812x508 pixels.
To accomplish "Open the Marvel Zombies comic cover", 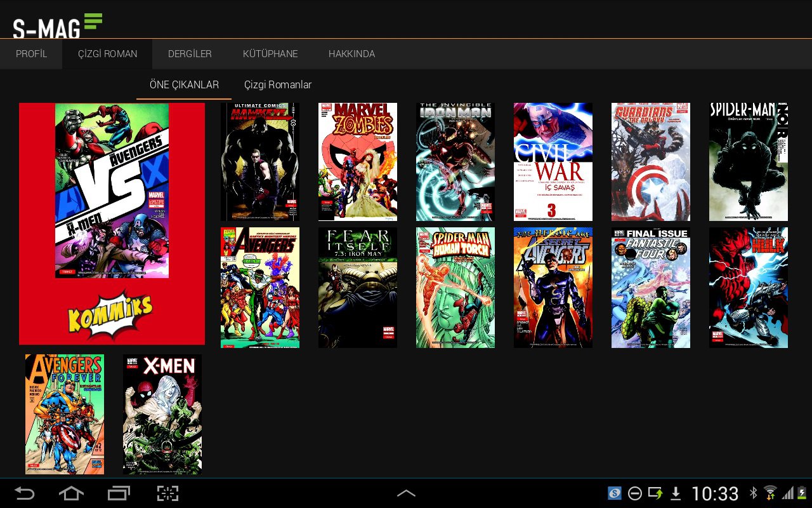I will [358, 162].
